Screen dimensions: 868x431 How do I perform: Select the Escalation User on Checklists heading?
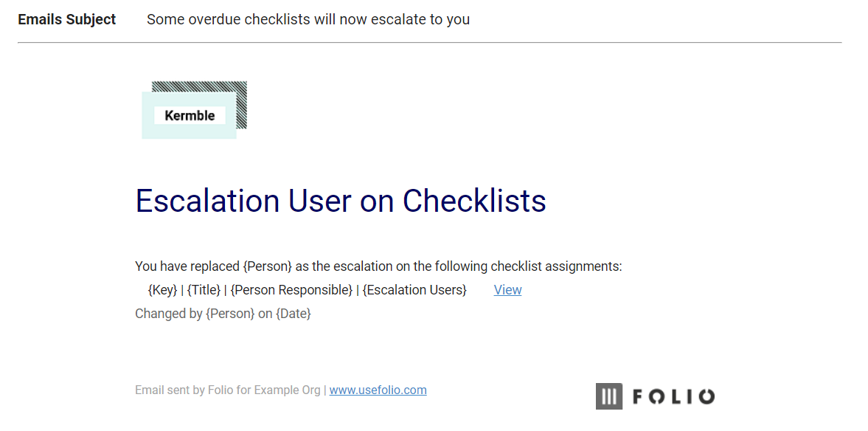click(341, 201)
